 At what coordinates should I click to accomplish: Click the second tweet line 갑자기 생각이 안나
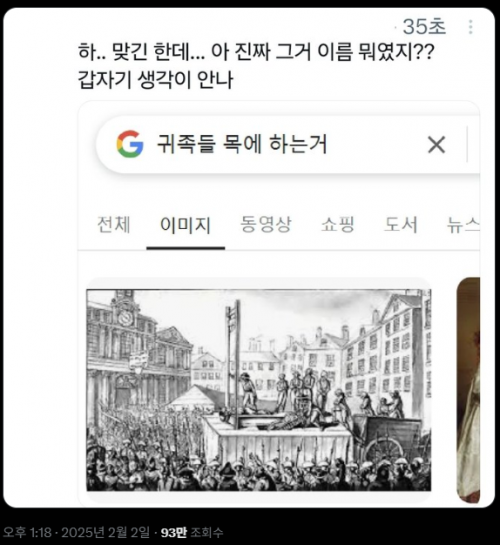156,80
